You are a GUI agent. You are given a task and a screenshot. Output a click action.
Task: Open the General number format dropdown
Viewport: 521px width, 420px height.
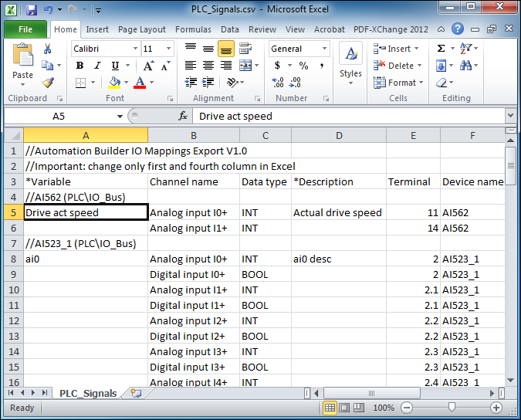[325, 49]
